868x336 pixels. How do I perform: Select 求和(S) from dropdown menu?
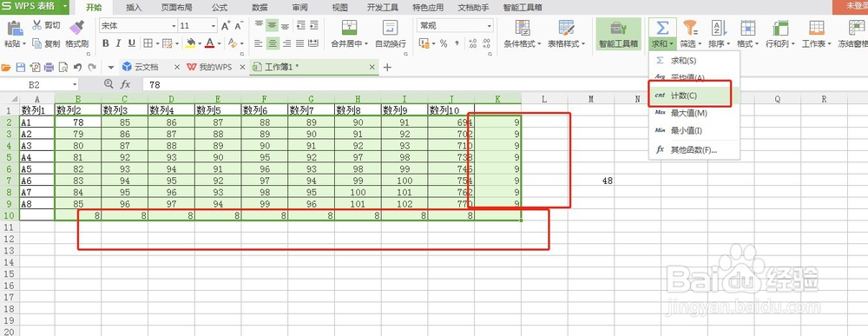(x=694, y=60)
